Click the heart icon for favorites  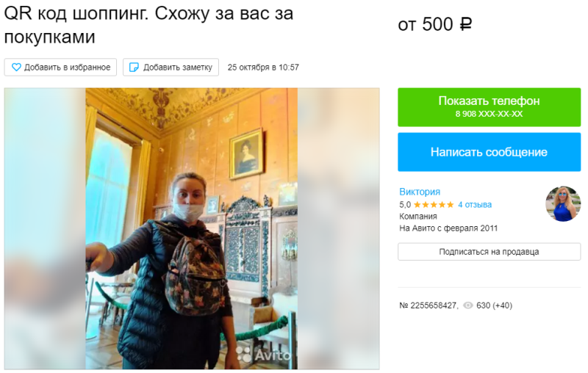[16, 68]
